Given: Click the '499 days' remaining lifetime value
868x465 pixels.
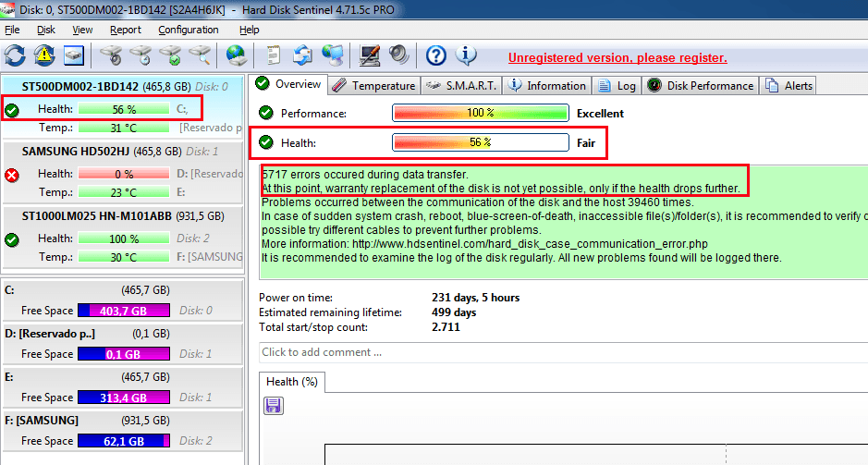Looking at the screenshot, I should 454,312.
